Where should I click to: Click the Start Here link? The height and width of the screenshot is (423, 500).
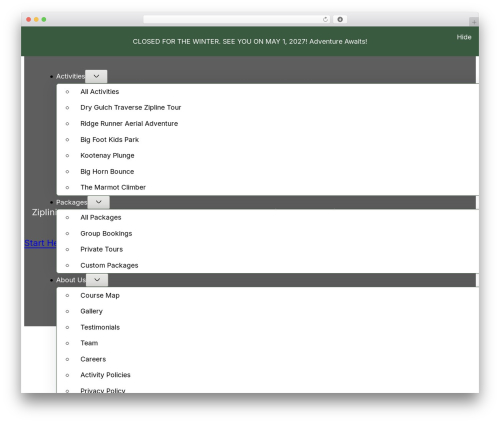pyautogui.click(x=40, y=243)
